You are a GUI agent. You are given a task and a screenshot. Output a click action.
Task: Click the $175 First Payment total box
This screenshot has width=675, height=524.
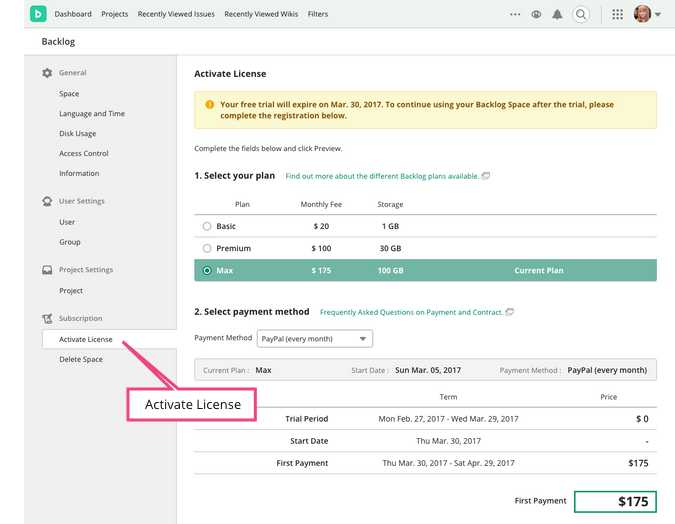point(615,502)
